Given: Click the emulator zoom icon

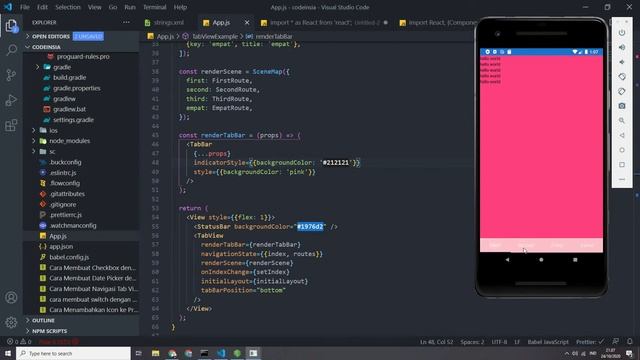Looking at the screenshot, I should [x=622, y=120].
